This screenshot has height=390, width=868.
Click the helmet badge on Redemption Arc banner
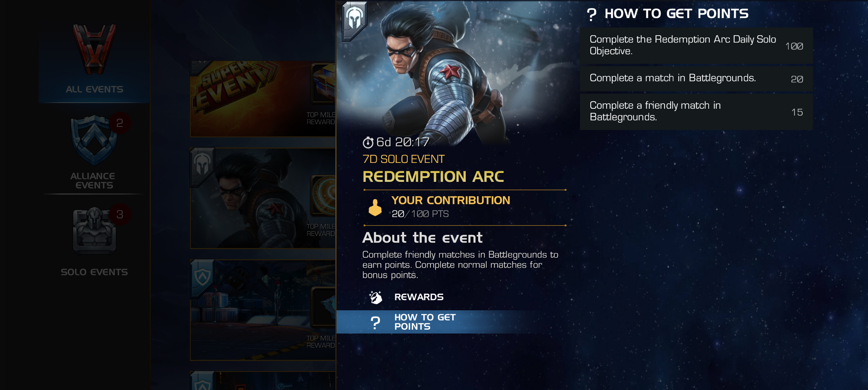click(x=354, y=21)
